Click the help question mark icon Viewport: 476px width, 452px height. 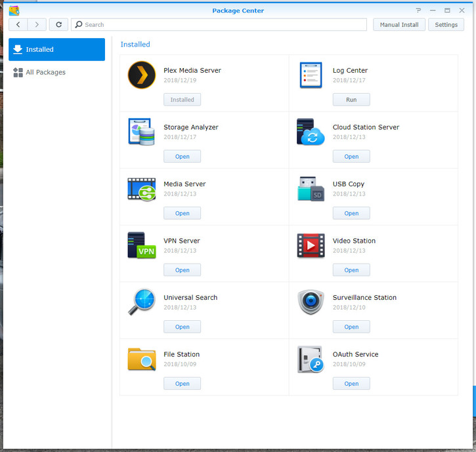pos(418,10)
